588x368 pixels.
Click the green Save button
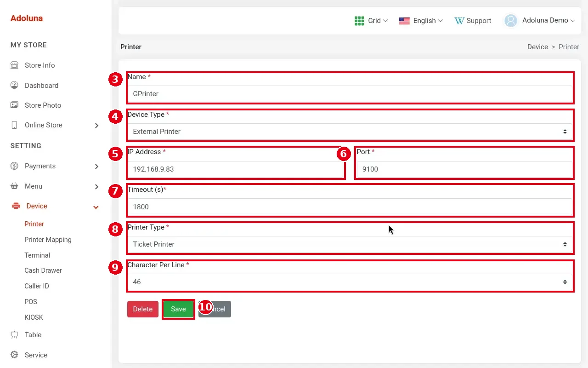tap(178, 309)
